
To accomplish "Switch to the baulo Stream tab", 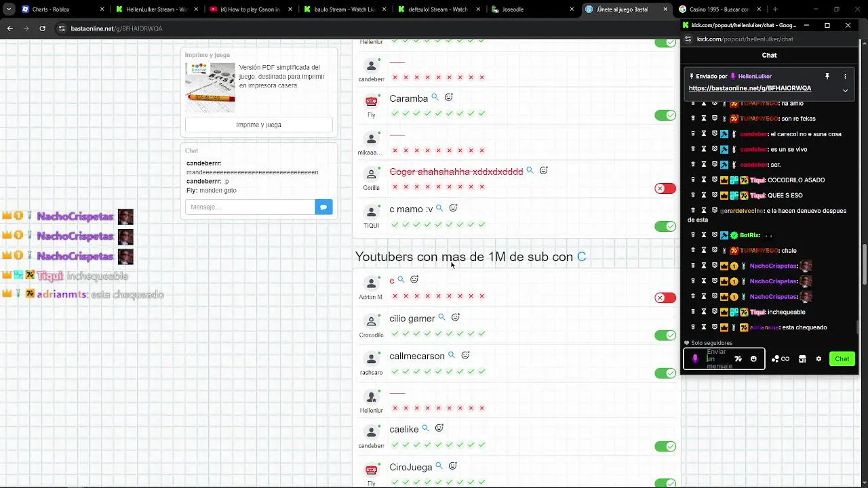I will pos(344,9).
